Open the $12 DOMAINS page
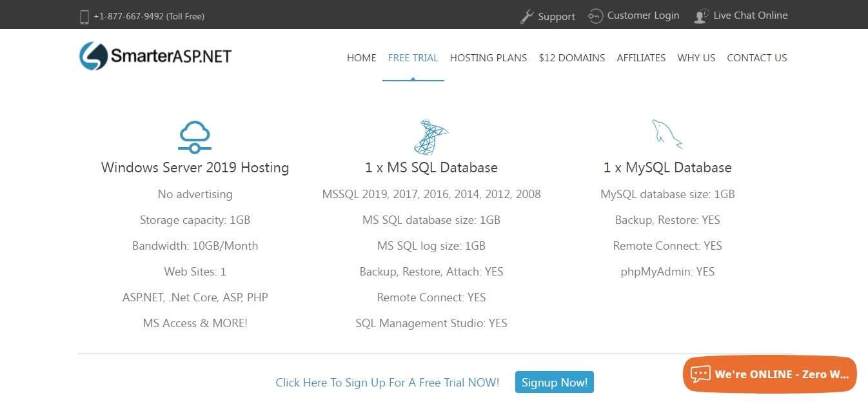The image size is (868, 402). 571,57
